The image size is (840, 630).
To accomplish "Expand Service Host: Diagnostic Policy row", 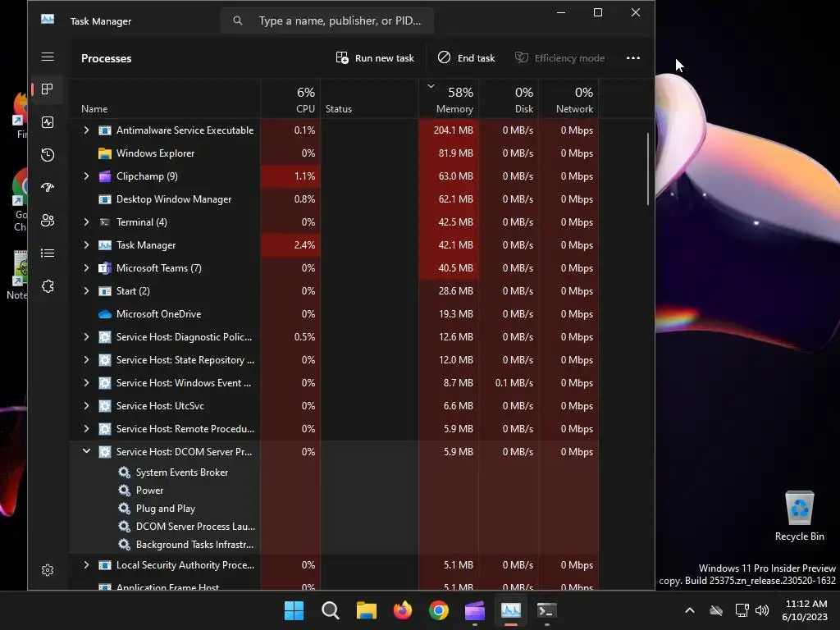I will (x=86, y=337).
